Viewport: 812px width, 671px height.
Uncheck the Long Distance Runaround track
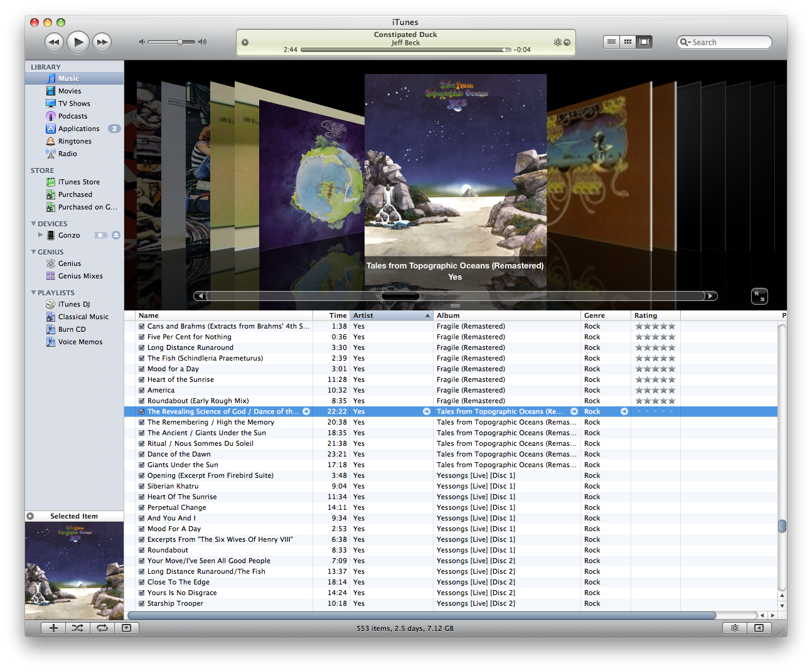coord(142,347)
